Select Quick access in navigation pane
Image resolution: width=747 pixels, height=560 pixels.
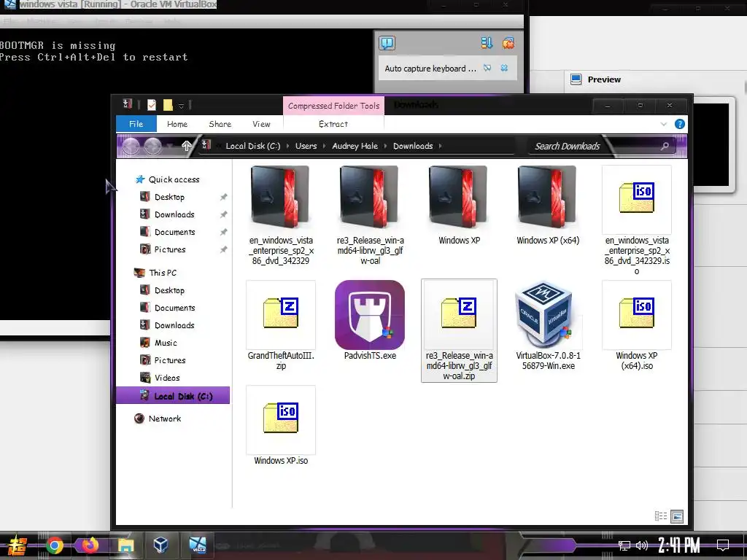tap(174, 179)
